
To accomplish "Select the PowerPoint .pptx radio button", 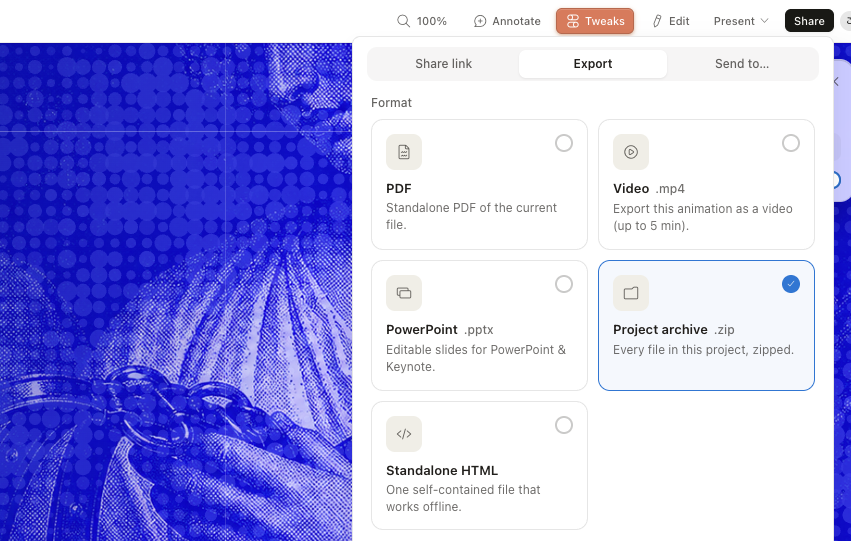I will [564, 284].
